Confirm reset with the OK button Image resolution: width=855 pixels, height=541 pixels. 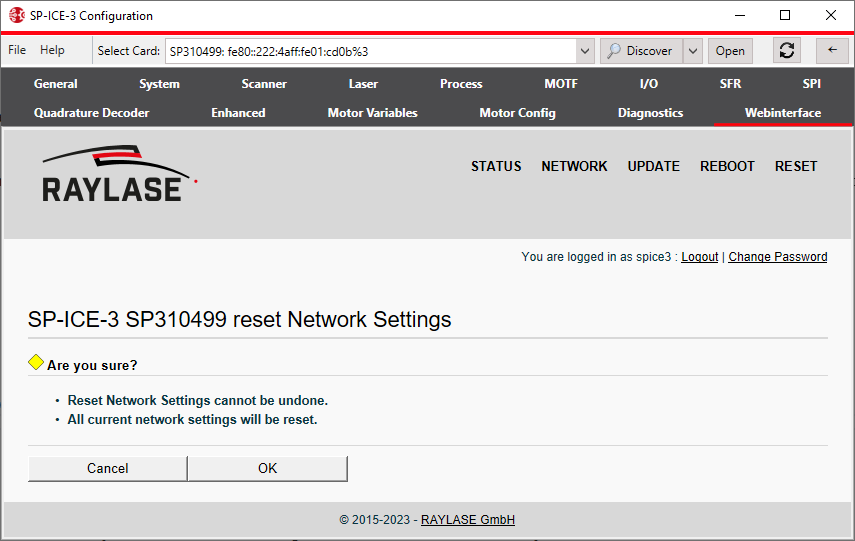[x=267, y=468]
